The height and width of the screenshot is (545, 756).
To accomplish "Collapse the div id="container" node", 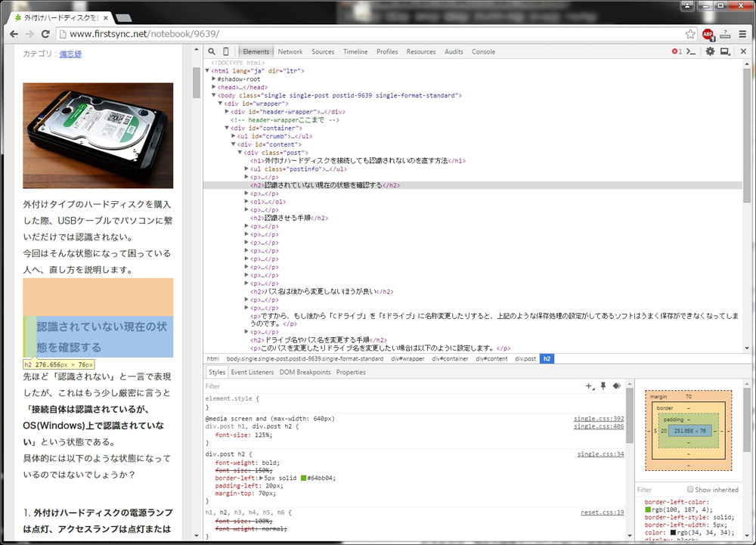I will point(227,129).
